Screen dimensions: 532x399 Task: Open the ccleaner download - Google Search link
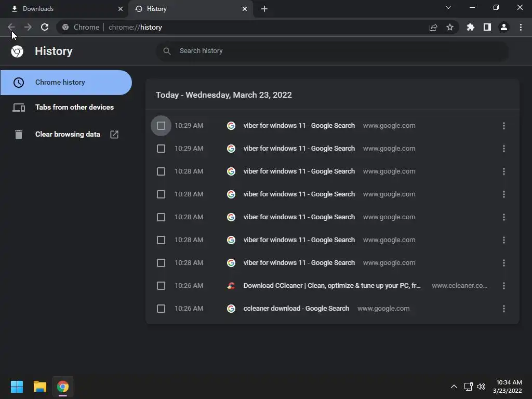click(x=296, y=309)
